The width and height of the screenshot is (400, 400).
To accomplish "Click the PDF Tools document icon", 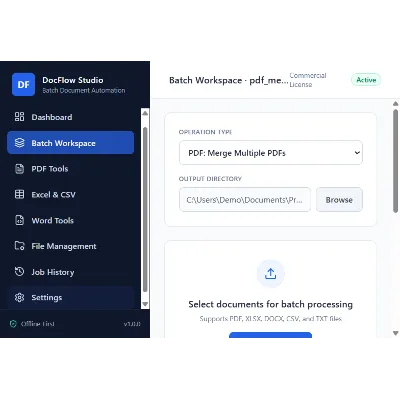I will click(x=19, y=169).
